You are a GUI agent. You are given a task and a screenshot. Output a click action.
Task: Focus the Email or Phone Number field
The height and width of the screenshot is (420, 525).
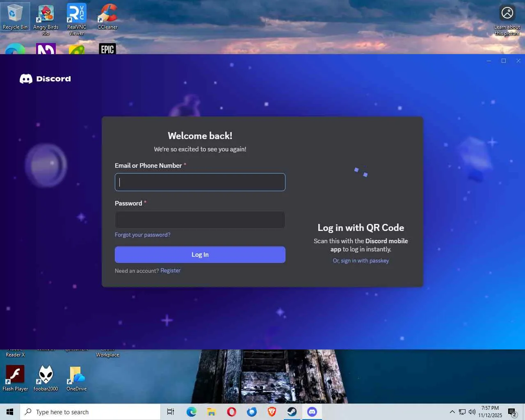coord(200,182)
